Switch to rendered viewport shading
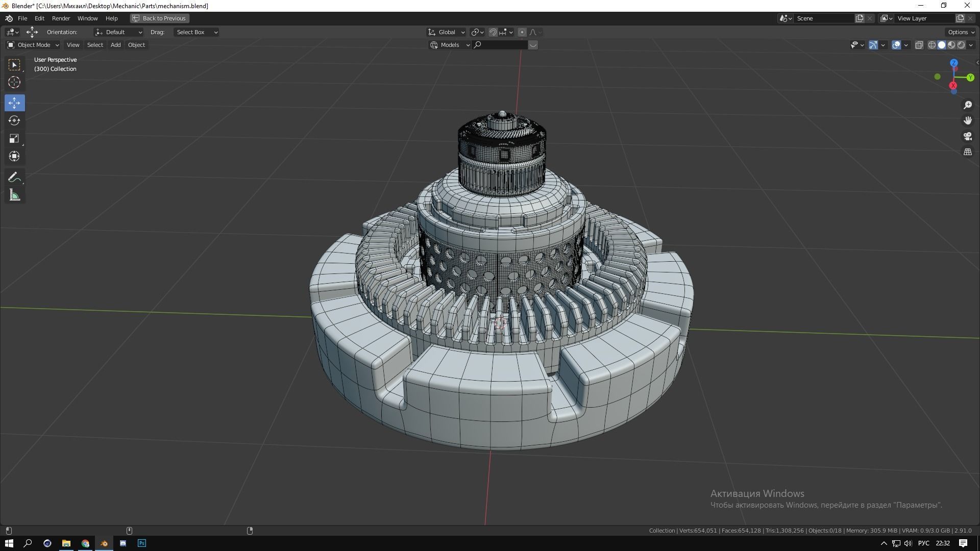 click(x=961, y=45)
